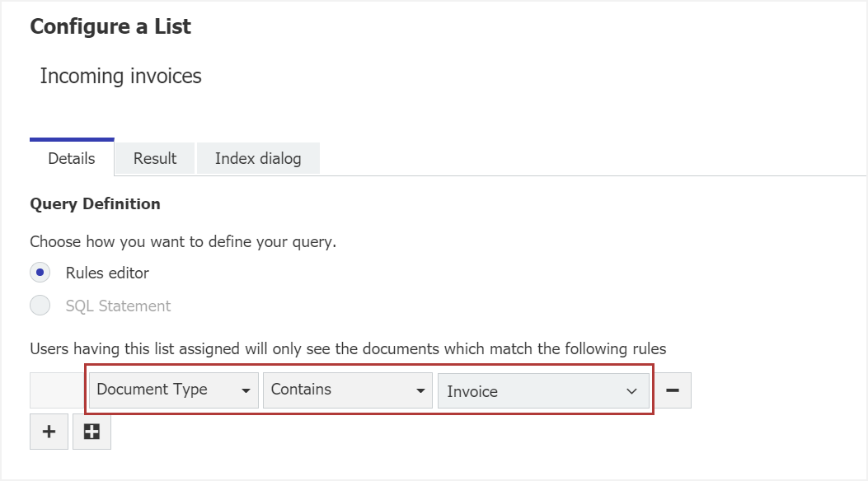Add a new rule with plus button
Image resolution: width=868 pixels, height=481 pixels.
[x=49, y=432]
